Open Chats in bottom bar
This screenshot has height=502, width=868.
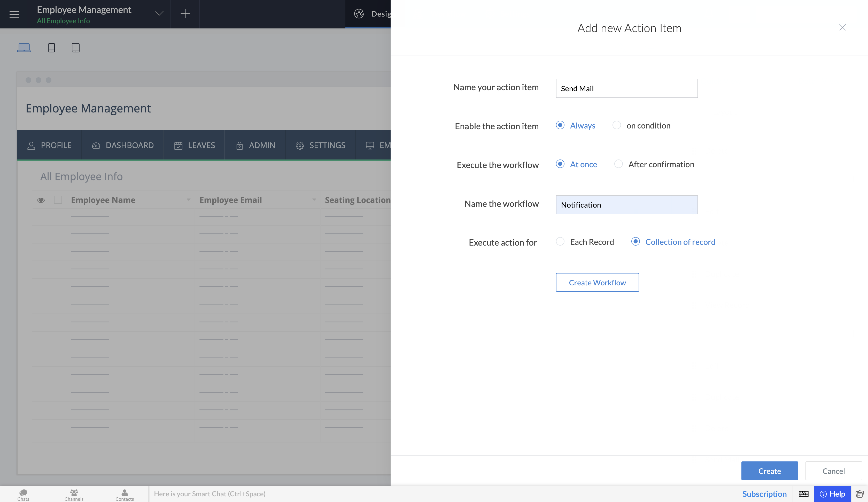click(23, 494)
